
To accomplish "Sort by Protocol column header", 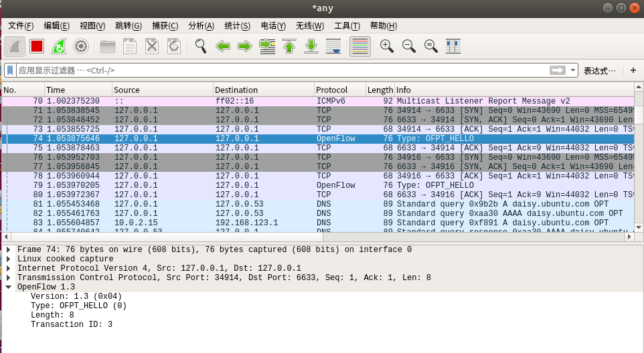I will pos(340,90).
